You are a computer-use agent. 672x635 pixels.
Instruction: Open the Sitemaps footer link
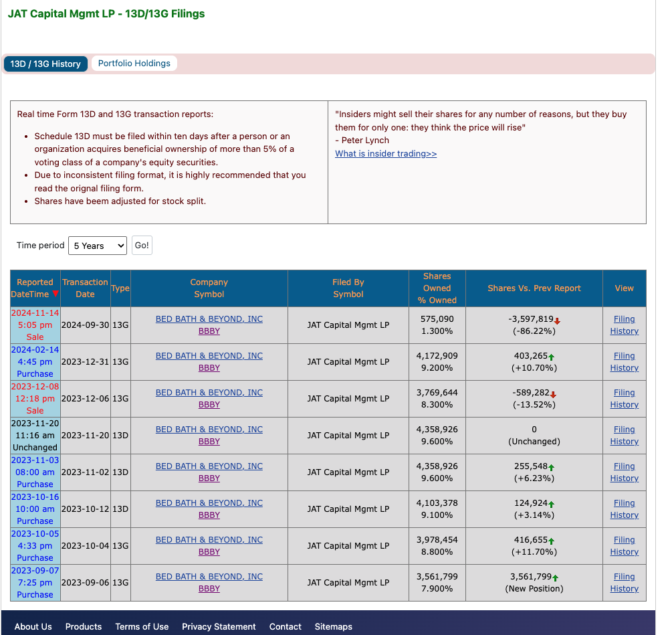[334, 627]
